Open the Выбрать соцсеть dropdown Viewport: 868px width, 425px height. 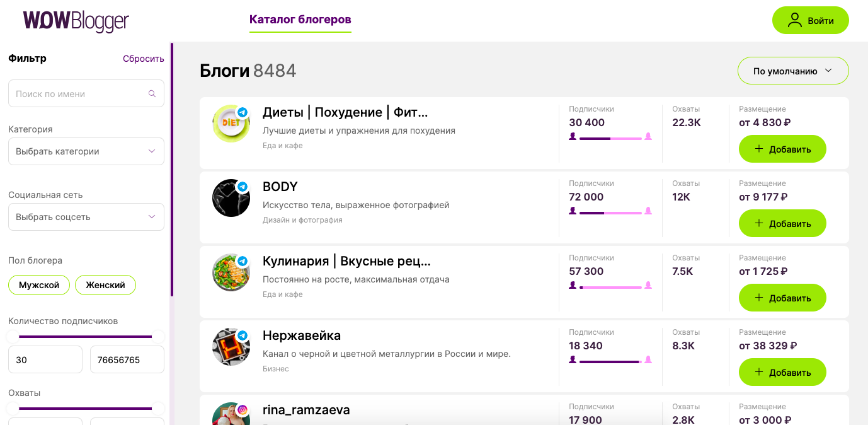86,217
